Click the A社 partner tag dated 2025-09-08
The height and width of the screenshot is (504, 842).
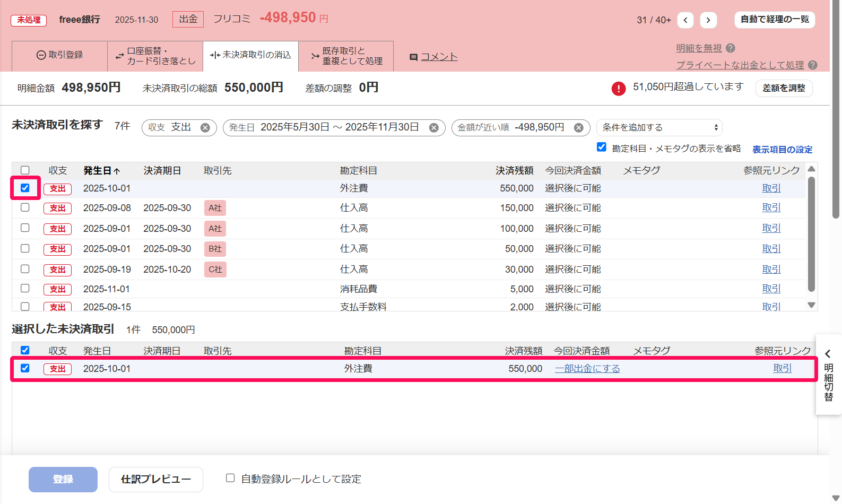(x=215, y=208)
